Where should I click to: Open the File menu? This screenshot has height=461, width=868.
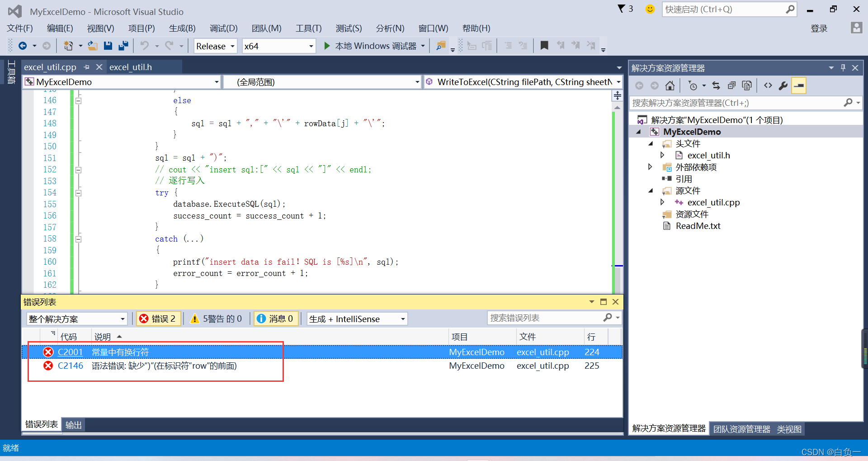20,28
